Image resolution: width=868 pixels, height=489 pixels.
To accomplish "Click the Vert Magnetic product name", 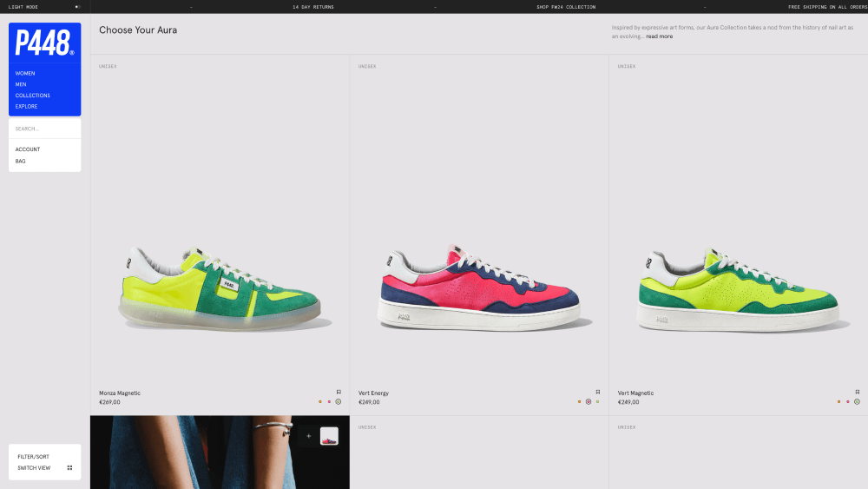I will tap(635, 393).
